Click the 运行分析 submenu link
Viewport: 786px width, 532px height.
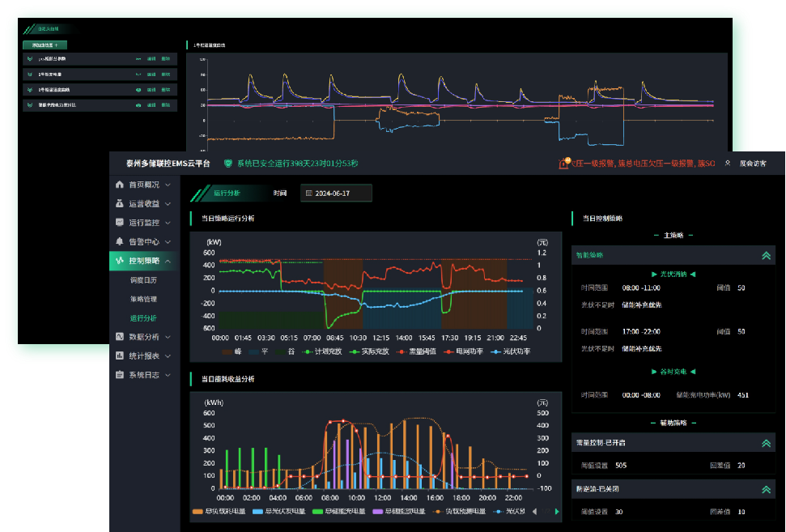142,318
